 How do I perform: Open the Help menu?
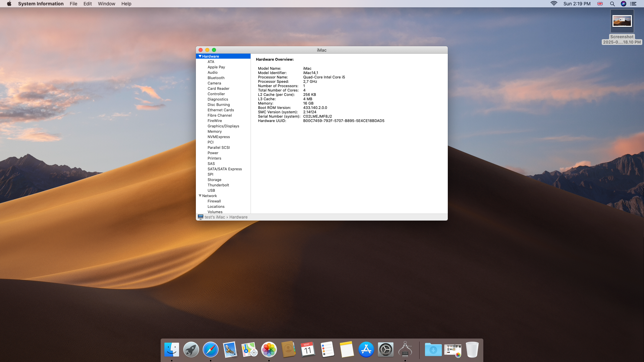click(x=126, y=4)
